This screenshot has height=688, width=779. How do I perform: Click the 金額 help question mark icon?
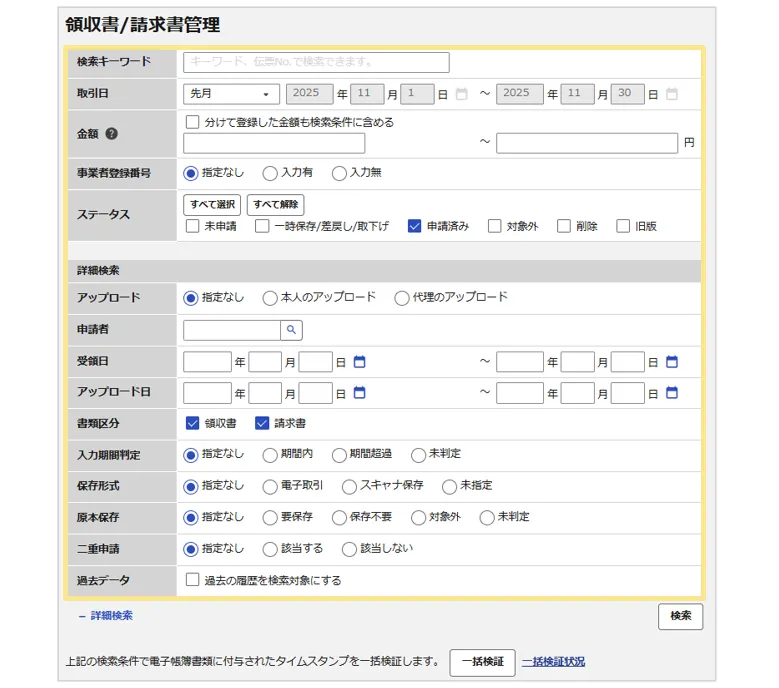click(x=112, y=133)
